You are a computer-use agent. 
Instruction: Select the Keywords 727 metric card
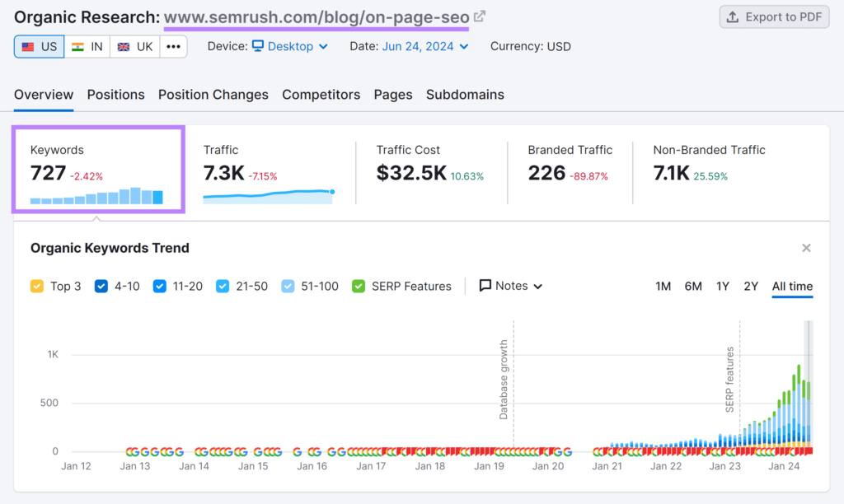coord(99,170)
